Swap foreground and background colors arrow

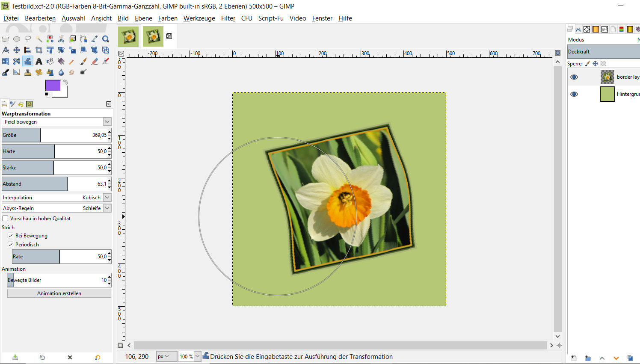pos(65,82)
